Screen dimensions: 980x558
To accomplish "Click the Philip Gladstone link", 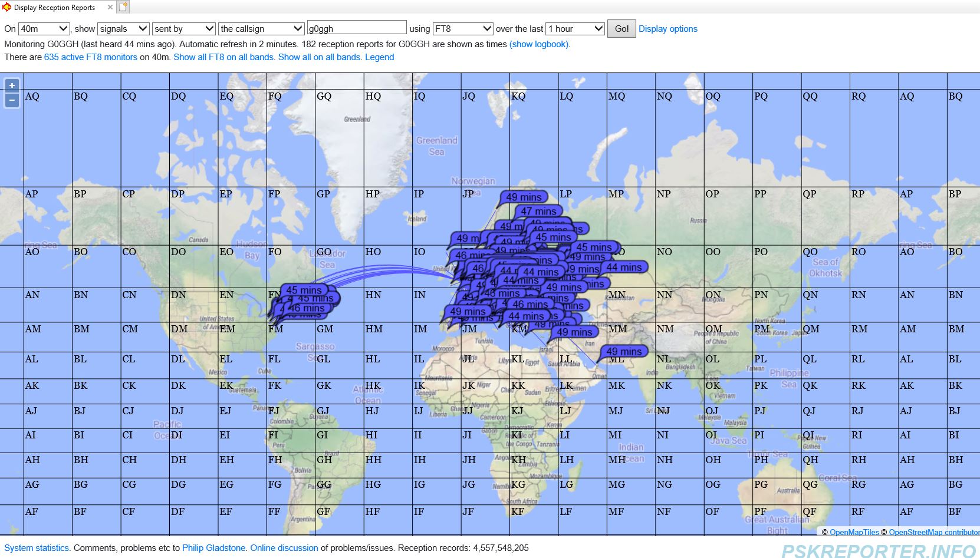I will coord(214,548).
